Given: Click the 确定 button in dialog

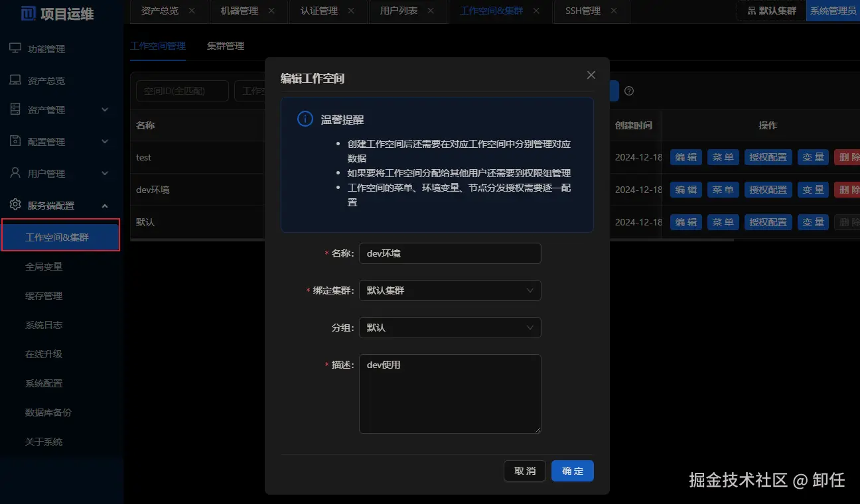Looking at the screenshot, I should 573,471.
